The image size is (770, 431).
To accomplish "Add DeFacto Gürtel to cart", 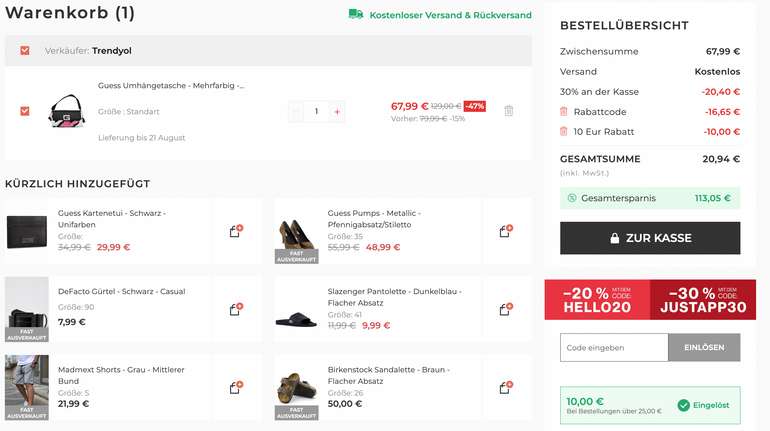I will pos(236,309).
